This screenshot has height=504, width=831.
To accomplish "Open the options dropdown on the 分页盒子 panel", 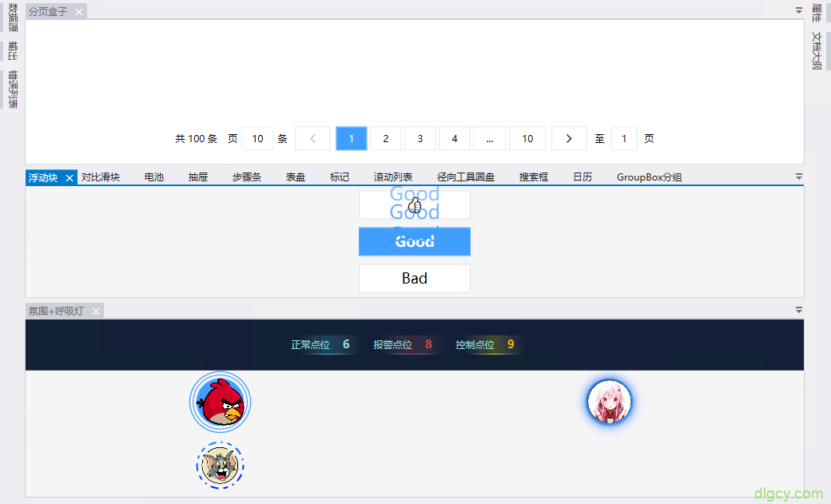I will 798,10.
